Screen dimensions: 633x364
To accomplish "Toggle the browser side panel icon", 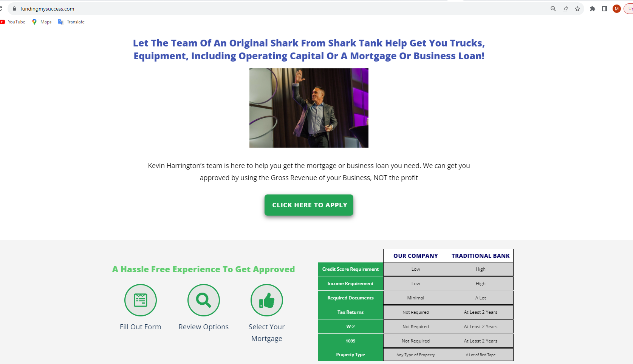I will 605,9.
